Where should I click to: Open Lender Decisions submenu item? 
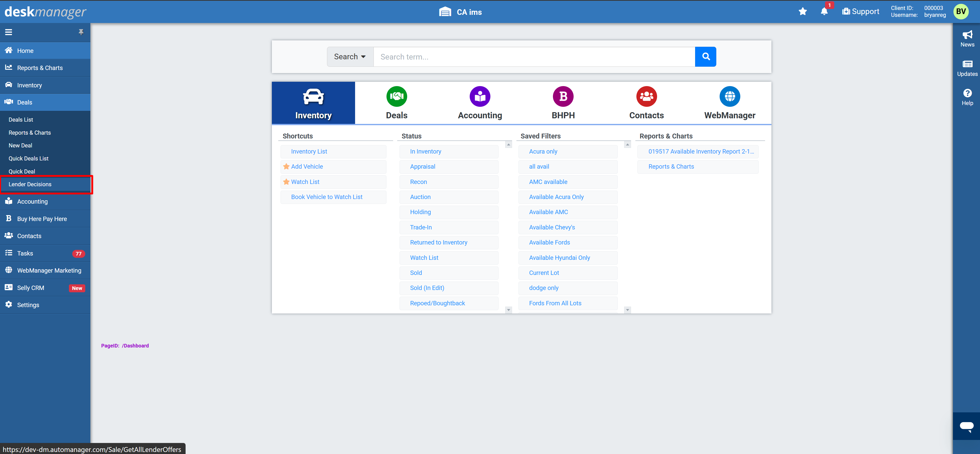[x=45, y=184]
